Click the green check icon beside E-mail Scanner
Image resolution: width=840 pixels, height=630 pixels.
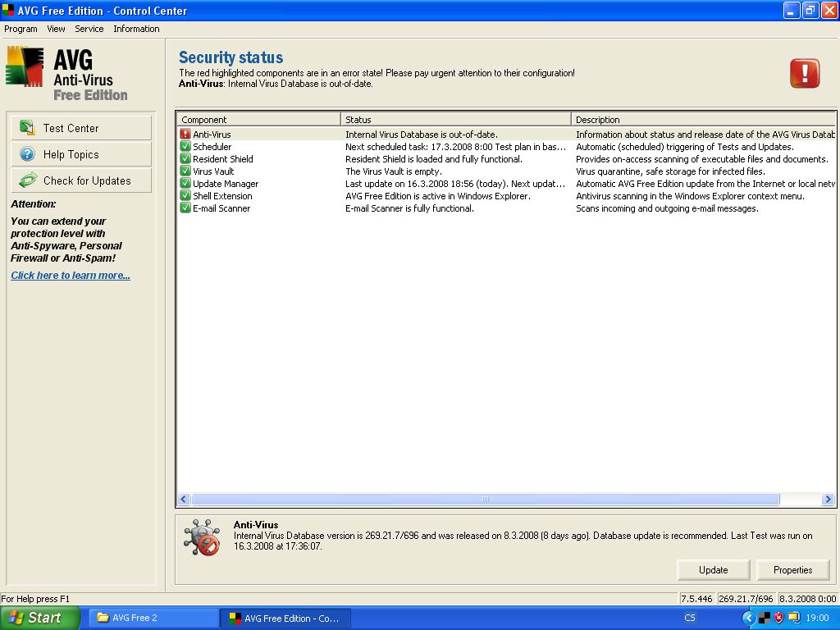[x=185, y=208]
